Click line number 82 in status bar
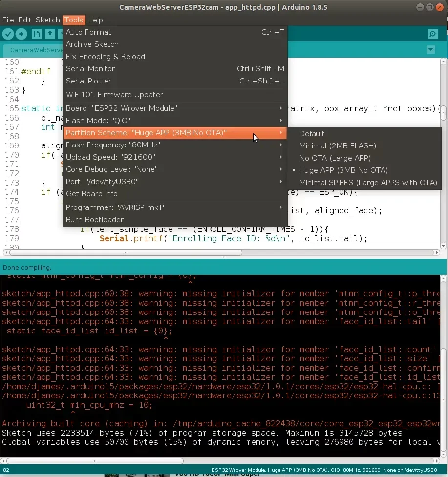448x477 pixels. click(x=6, y=470)
